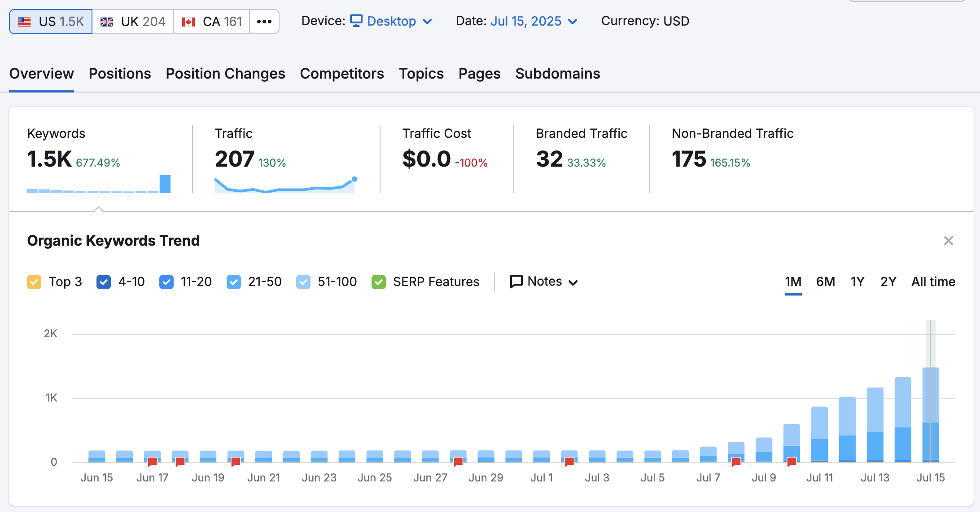Click the Keywords mini bar chart
Image resolution: width=980 pixels, height=512 pixels.
(x=99, y=185)
